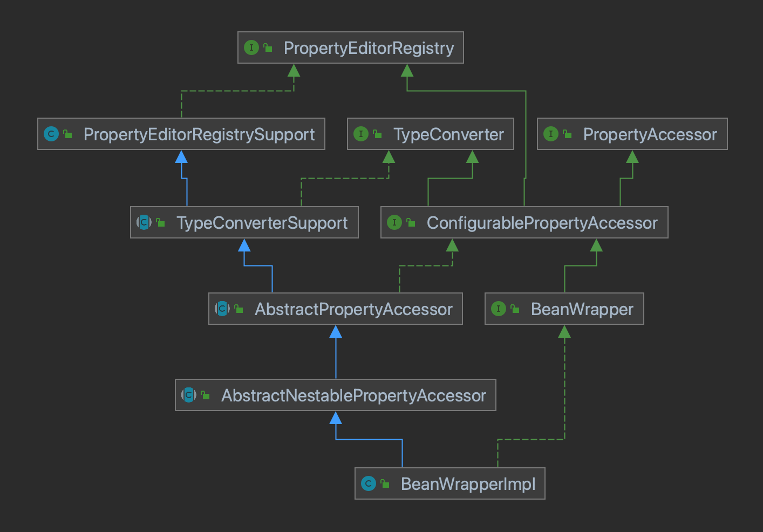Click the interface icon of PropertyEditorRegistry

(x=251, y=47)
